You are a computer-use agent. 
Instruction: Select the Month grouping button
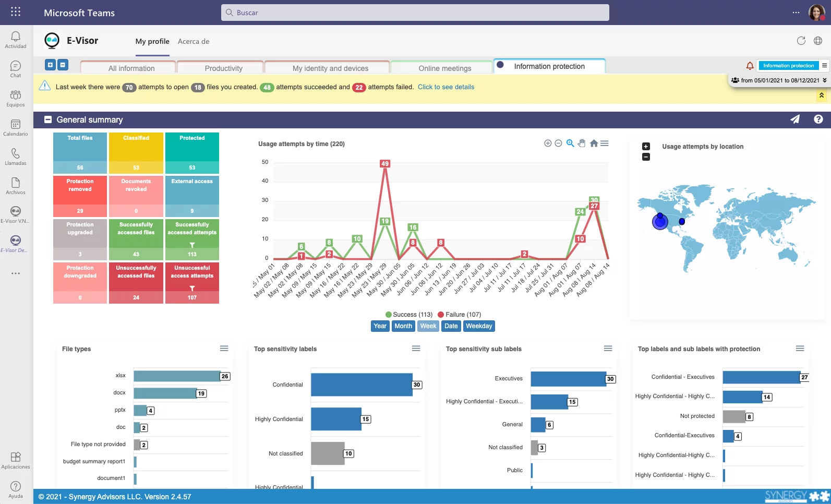pos(403,326)
